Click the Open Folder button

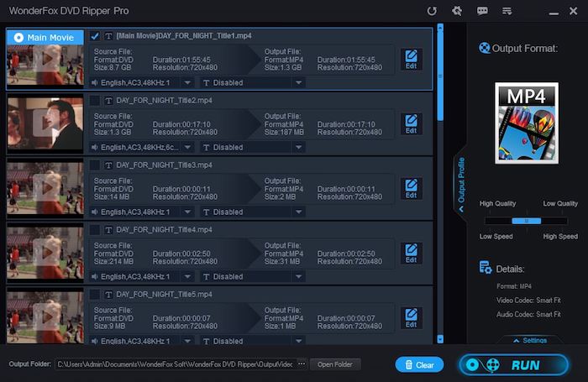335,364
